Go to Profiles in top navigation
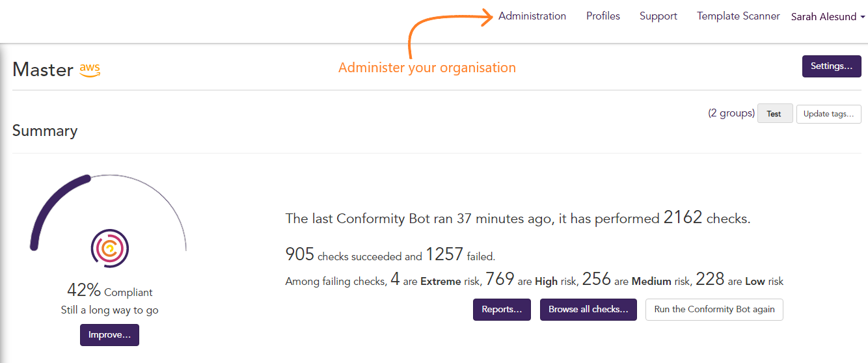Image resolution: width=868 pixels, height=363 pixels. pyautogui.click(x=603, y=16)
